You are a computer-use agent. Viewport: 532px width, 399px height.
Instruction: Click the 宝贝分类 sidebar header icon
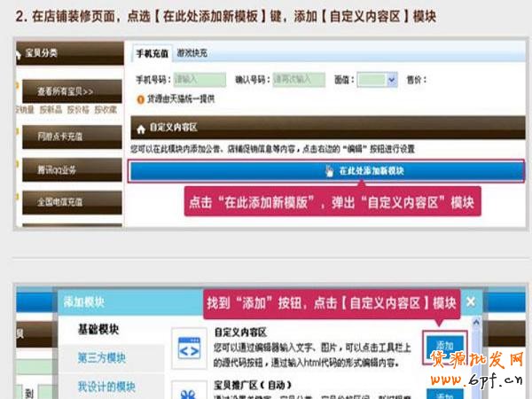click(20, 53)
